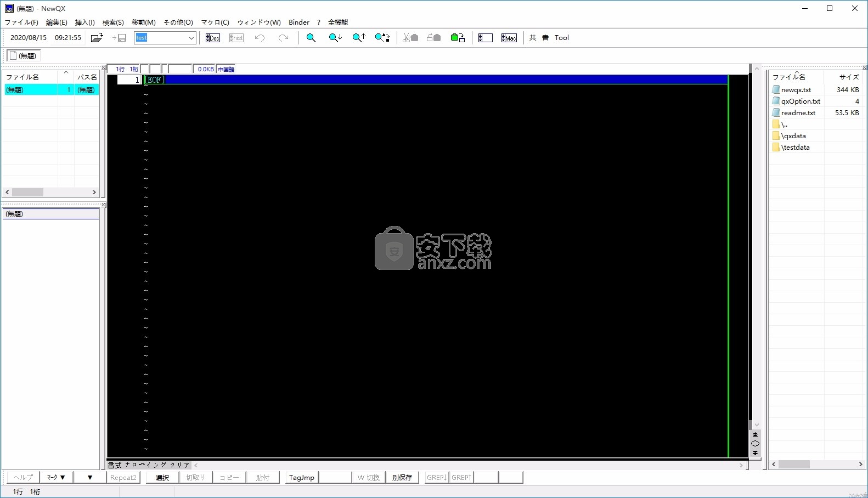Click the search downward icon
The width and height of the screenshot is (868, 498).
click(335, 38)
